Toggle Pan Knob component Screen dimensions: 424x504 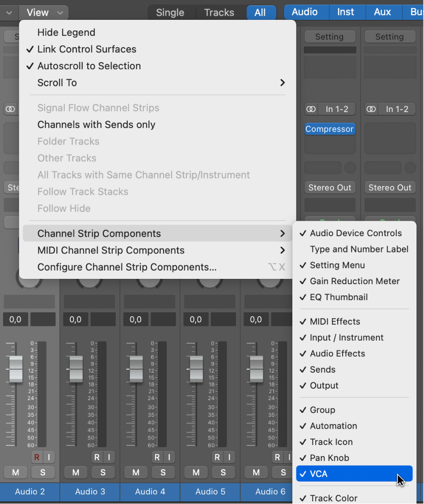pyautogui.click(x=354, y=458)
